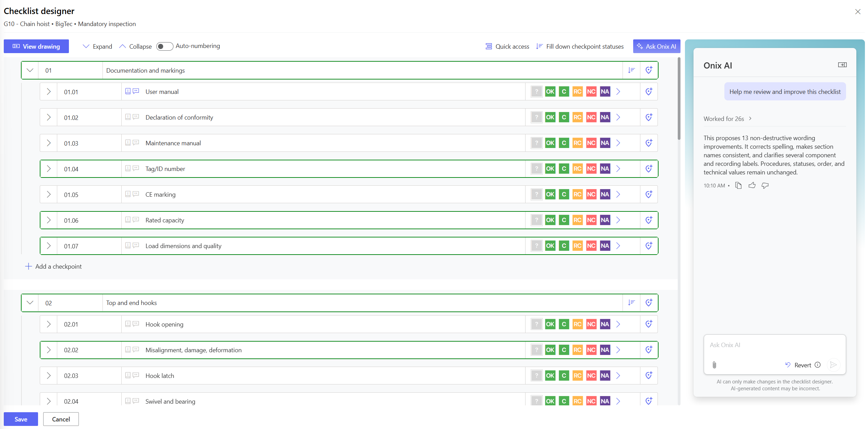Expand checkpoint 01.03 Maintenance manual

coord(49,143)
